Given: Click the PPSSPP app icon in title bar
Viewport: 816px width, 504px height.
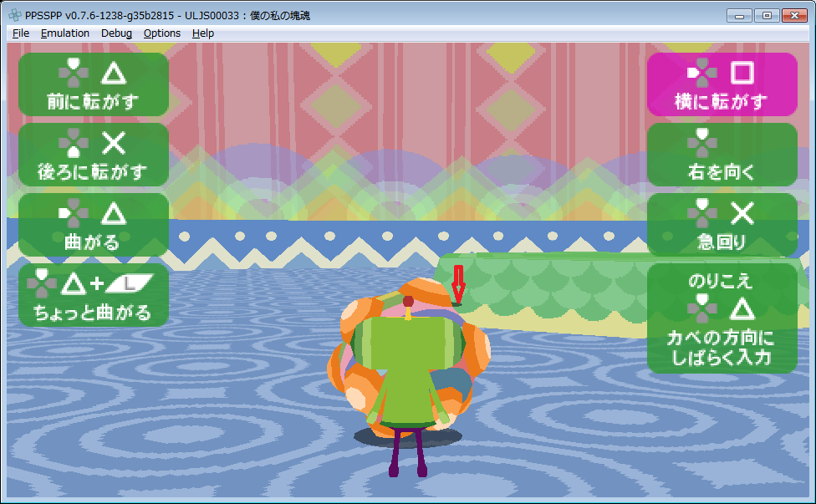Looking at the screenshot, I should (x=14, y=15).
